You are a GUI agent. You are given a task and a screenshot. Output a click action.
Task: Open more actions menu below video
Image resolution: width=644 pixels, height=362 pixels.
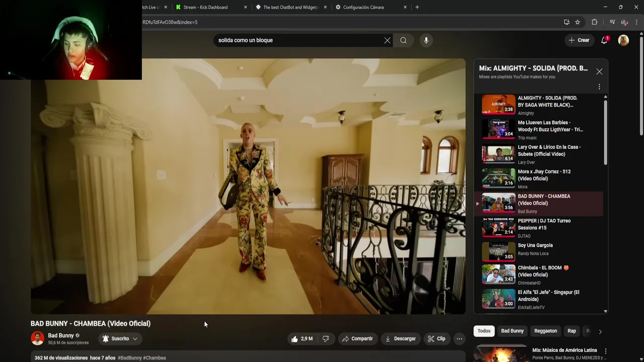459,339
